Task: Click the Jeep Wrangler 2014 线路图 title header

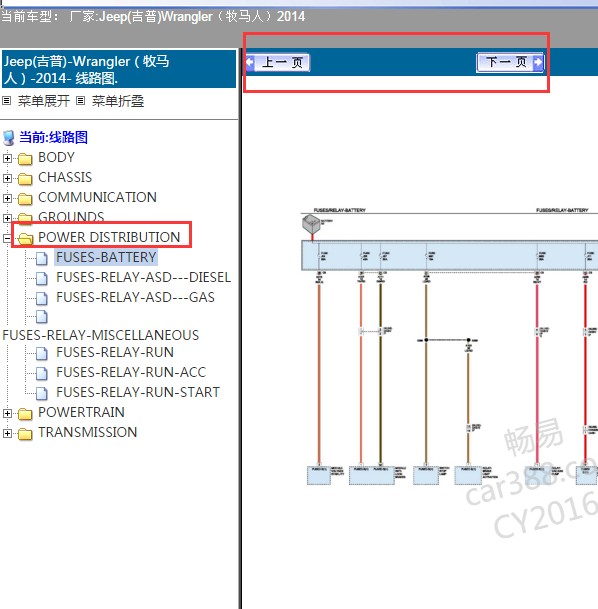Action: [118, 69]
